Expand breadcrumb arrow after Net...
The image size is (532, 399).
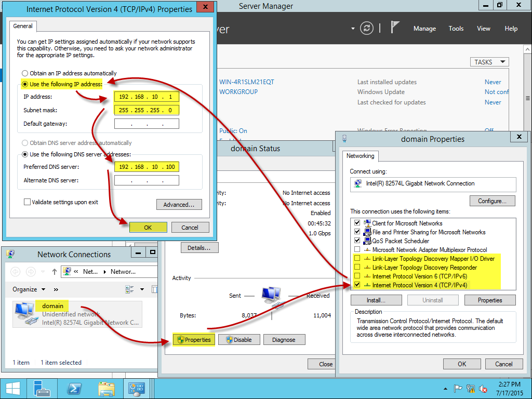[x=105, y=272]
